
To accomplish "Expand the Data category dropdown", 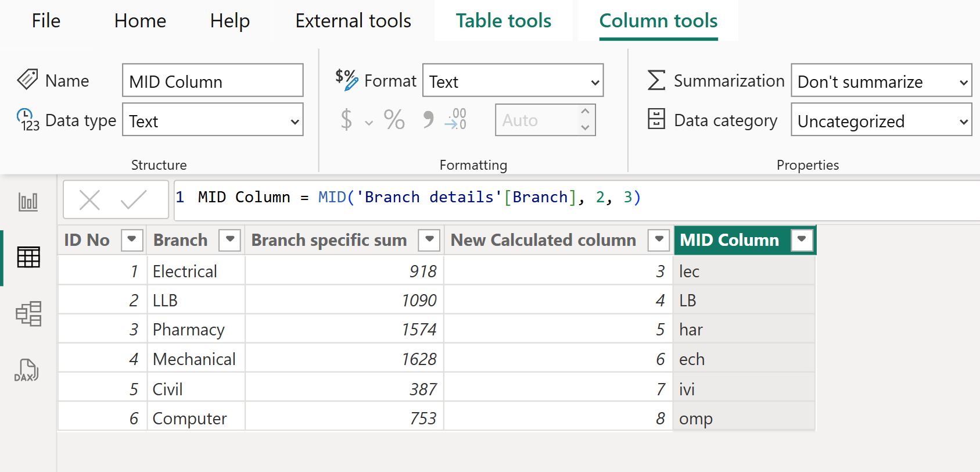I will click(881, 120).
